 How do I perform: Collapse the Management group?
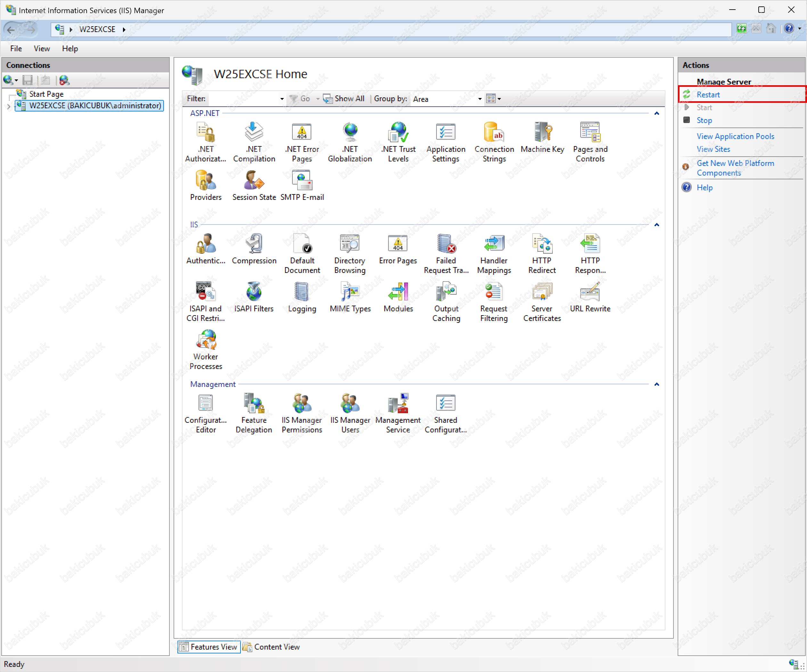pos(657,384)
